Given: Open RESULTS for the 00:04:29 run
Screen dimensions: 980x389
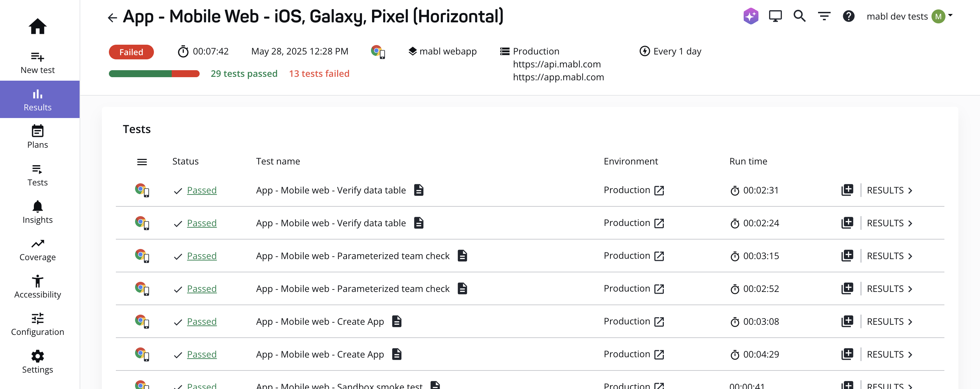Looking at the screenshot, I should (890, 354).
